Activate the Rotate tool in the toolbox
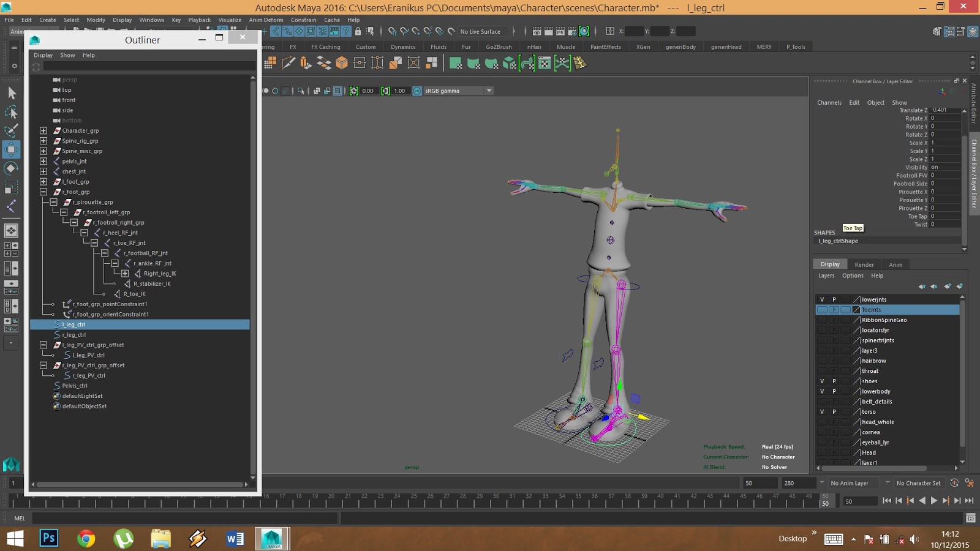This screenshot has height=551, width=980. coord(11,168)
